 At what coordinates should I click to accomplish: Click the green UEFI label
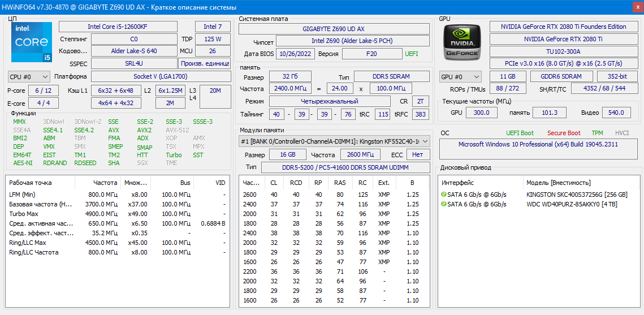(x=412, y=54)
